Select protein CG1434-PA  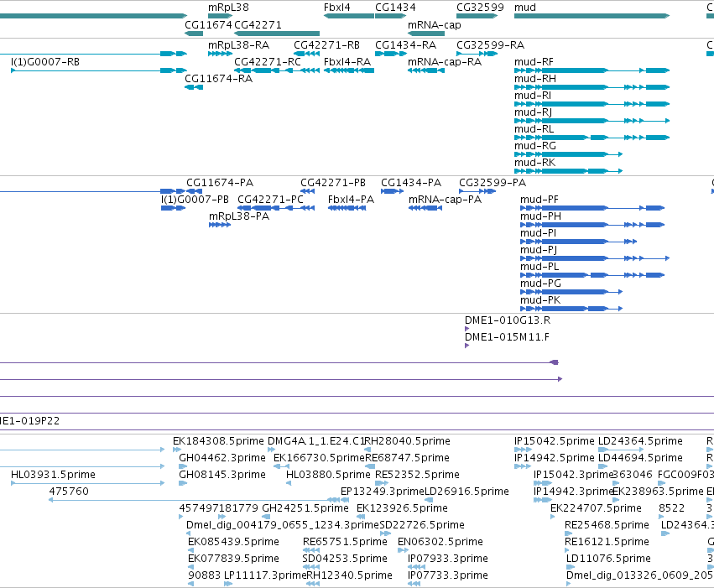click(x=392, y=191)
